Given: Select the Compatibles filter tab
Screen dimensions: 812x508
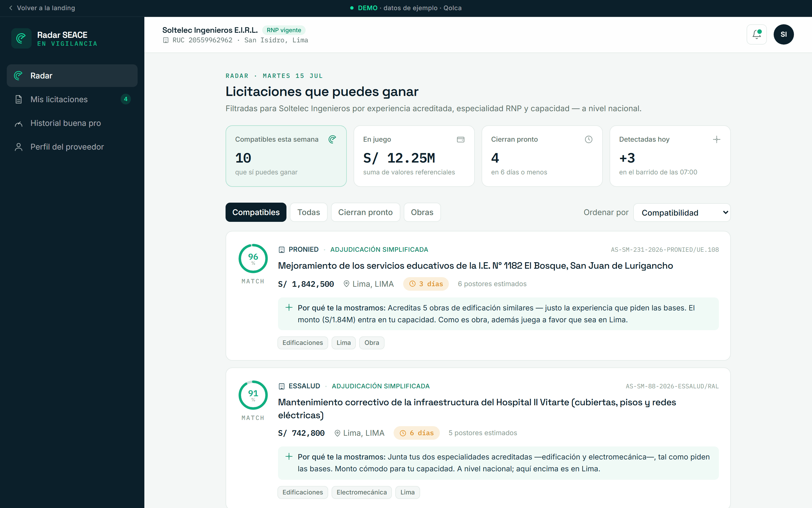Looking at the screenshot, I should (x=256, y=212).
